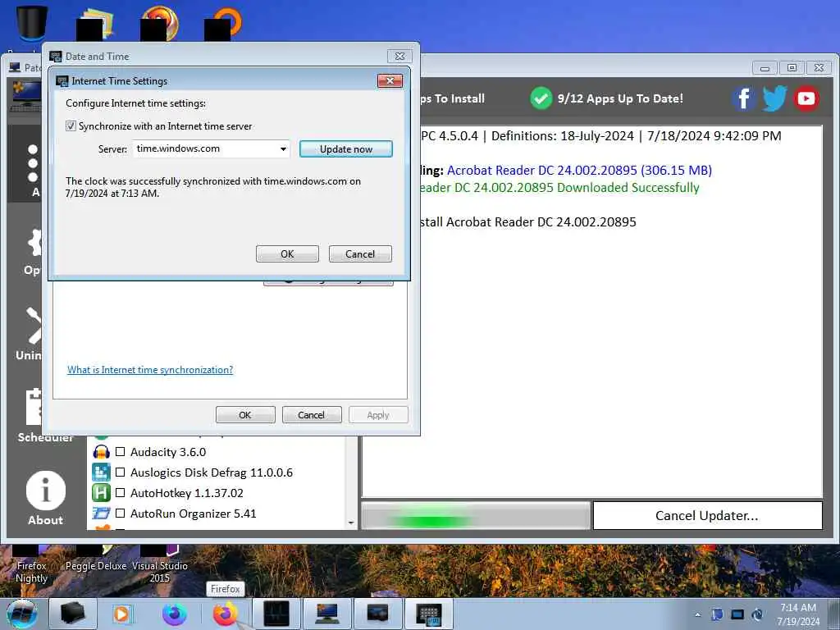Click the AutoHotkey green H icon
Screen dimensions: 840x630
101,492
